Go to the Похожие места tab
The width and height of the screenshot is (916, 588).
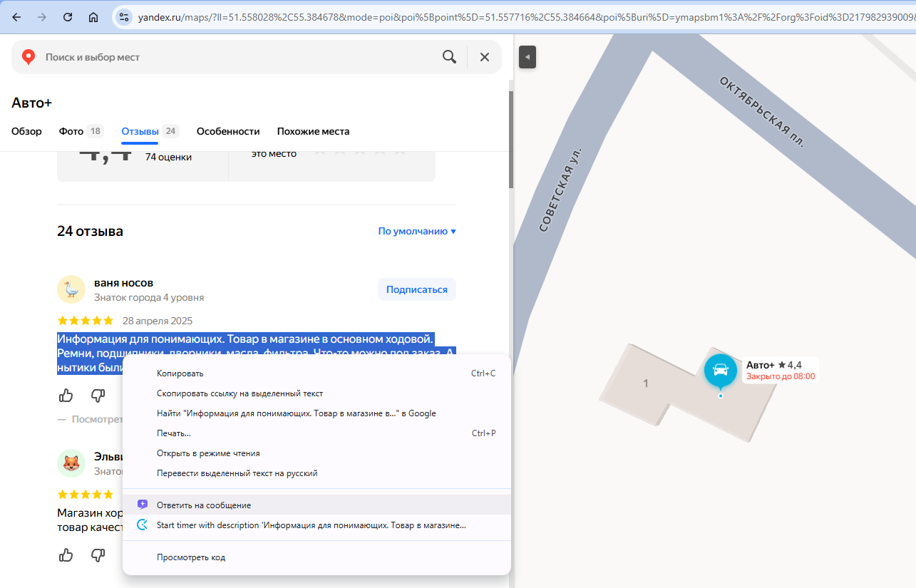pos(313,131)
